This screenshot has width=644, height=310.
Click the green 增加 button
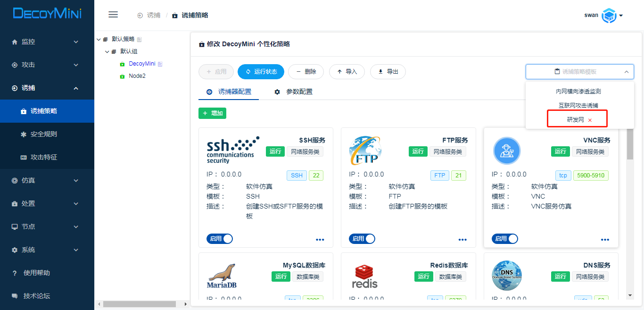click(212, 113)
